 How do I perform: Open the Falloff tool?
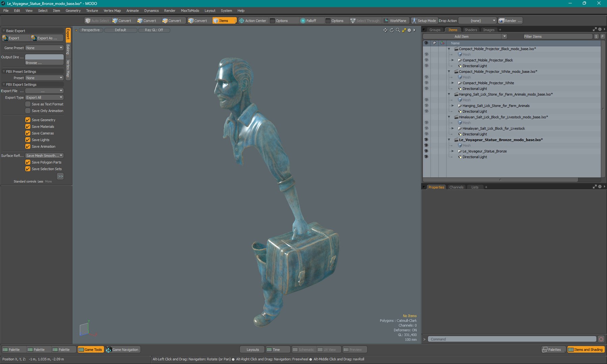coord(308,21)
